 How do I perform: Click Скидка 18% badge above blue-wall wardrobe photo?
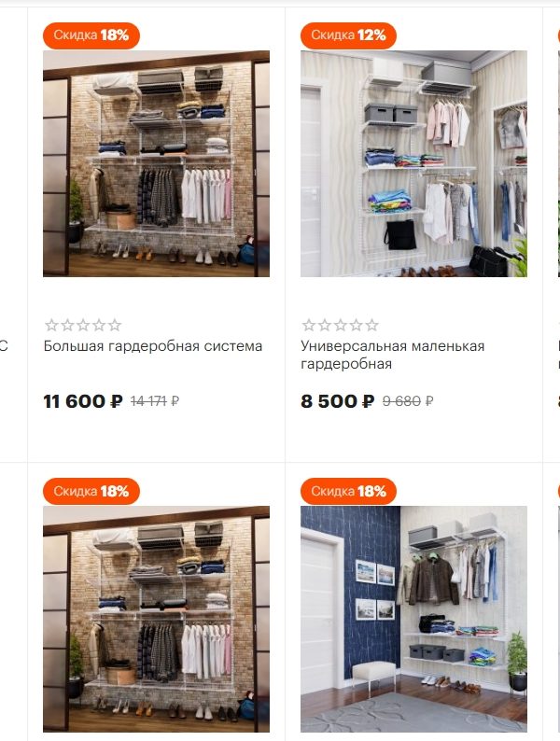348,491
